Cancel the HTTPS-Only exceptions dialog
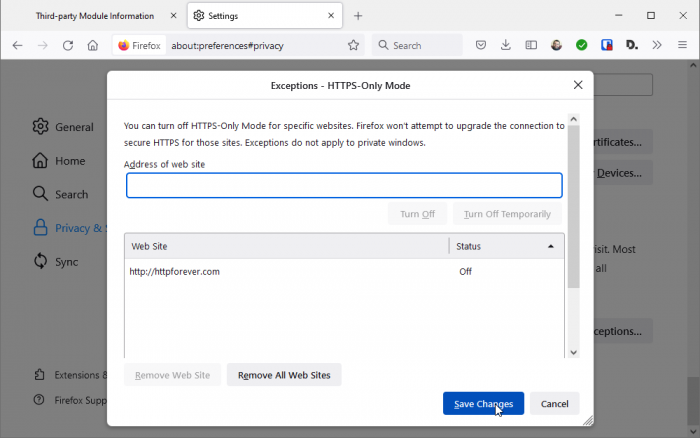Viewport: 700px width, 438px height. 554,404
